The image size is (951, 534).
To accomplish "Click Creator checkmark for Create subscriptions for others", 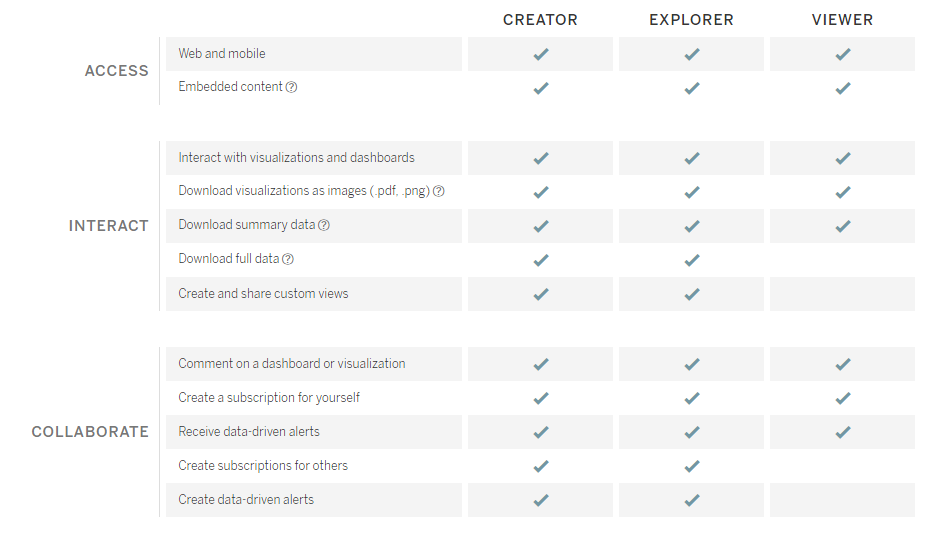I will click(541, 466).
